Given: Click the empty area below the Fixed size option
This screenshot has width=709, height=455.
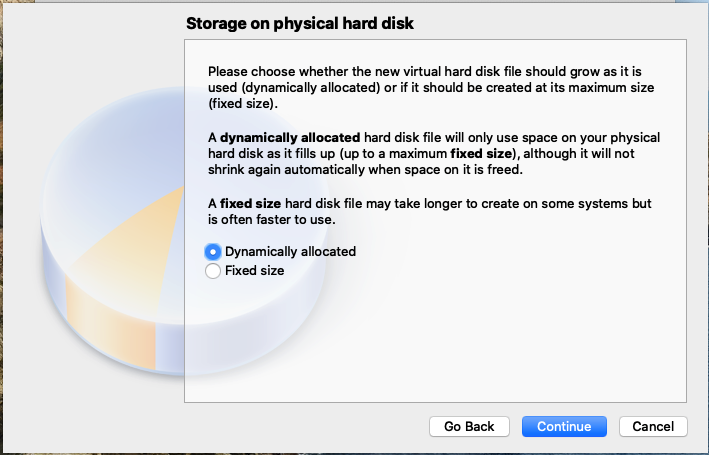Looking at the screenshot, I should (434, 339).
